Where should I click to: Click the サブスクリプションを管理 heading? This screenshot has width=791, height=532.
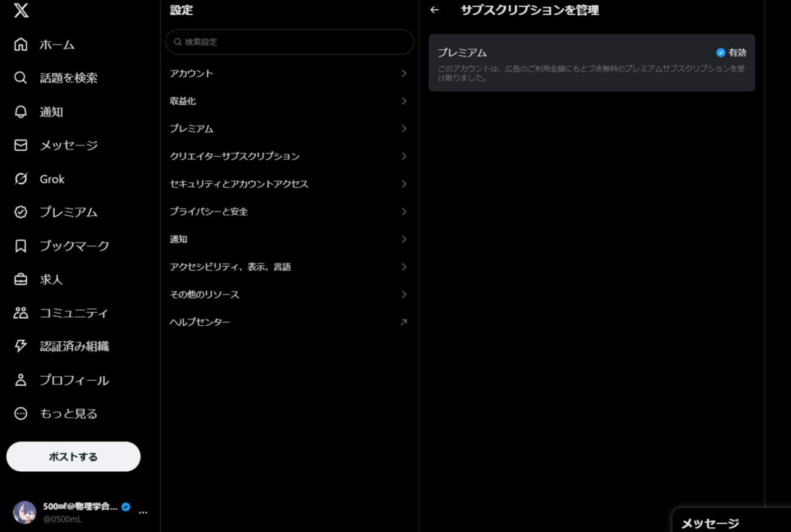tap(530, 10)
